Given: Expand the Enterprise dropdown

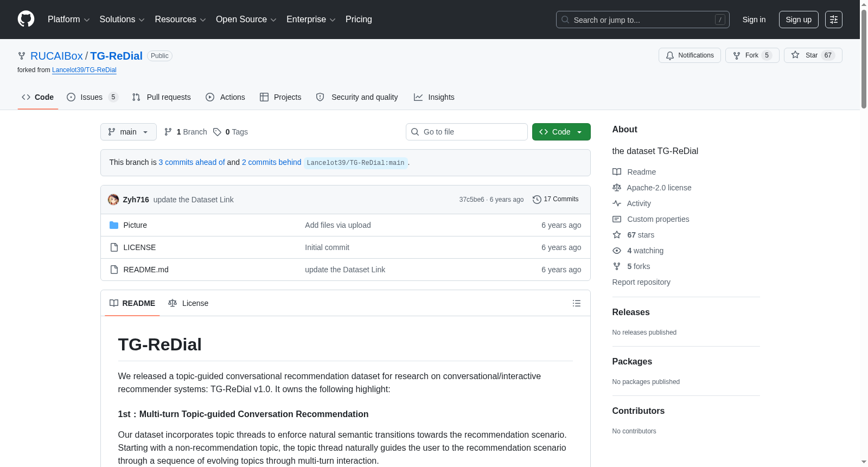Looking at the screenshot, I should [311, 20].
